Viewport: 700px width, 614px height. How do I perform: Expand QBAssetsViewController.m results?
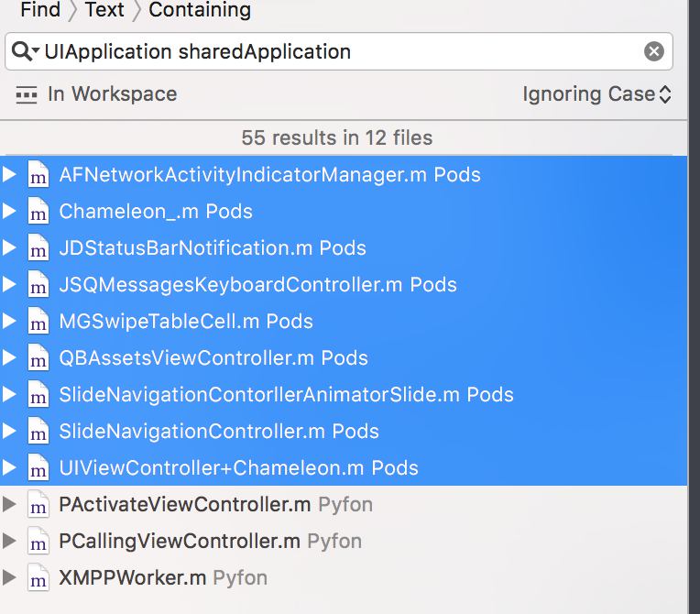tap(10, 358)
